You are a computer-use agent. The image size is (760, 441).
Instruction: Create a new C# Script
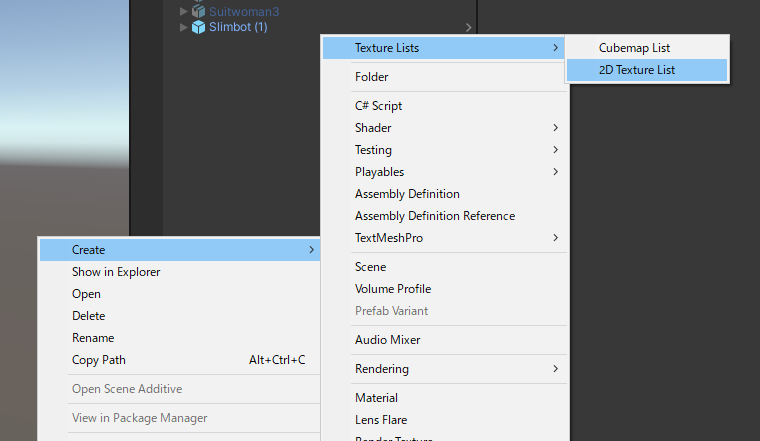445,106
